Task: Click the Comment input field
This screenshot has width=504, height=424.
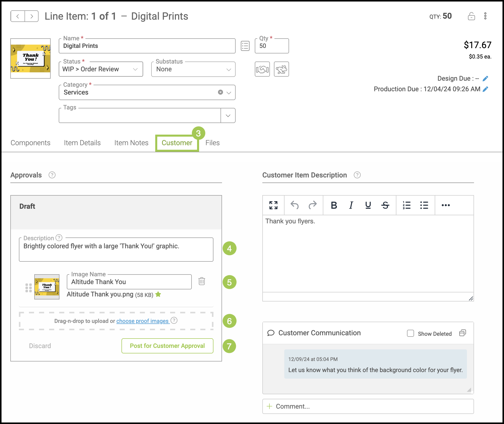Action: [368, 406]
